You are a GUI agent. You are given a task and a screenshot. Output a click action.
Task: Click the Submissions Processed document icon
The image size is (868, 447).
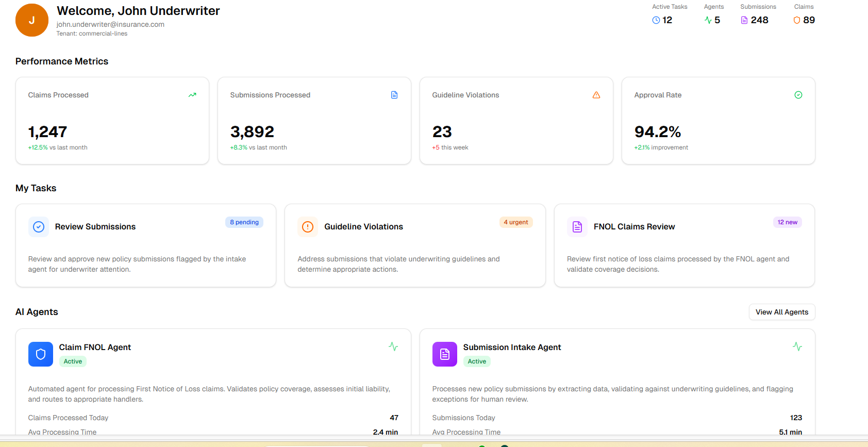pyautogui.click(x=394, y=95)
